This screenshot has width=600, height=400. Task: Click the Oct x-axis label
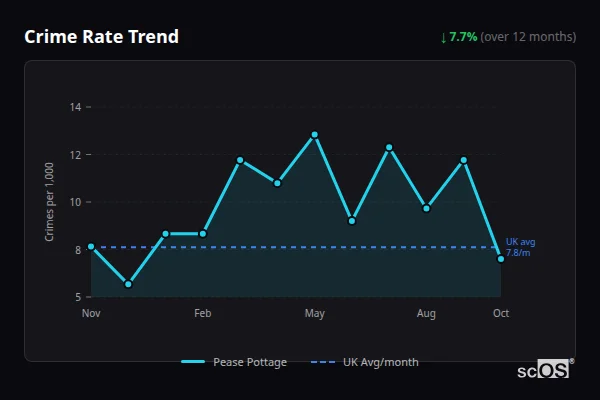coord(501,313)
